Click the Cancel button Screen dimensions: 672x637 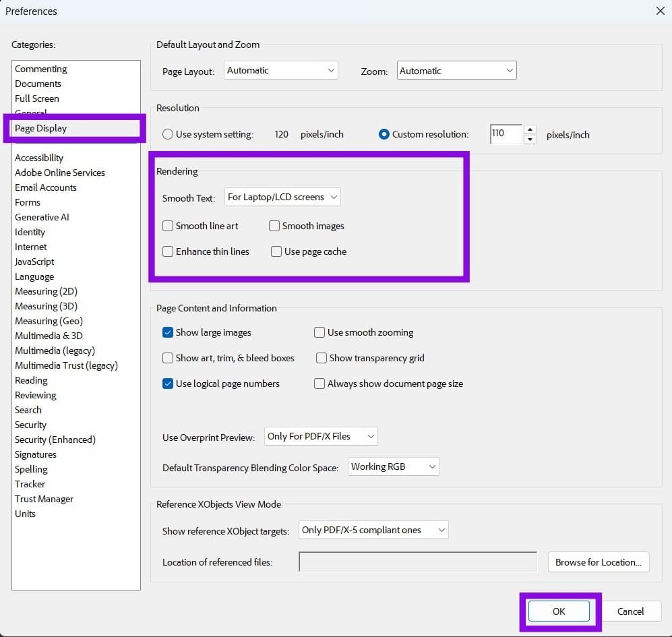630,611
